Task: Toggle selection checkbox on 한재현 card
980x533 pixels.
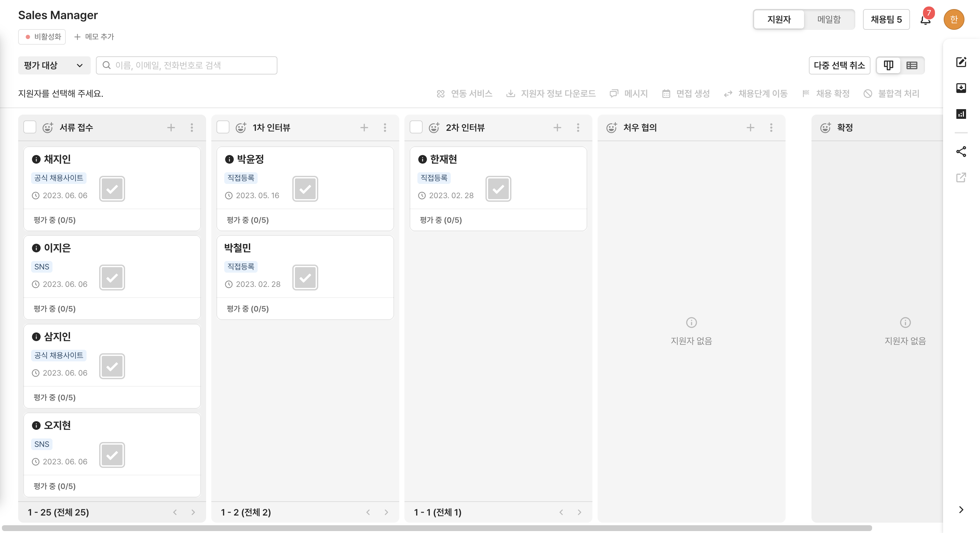Action: click(498, 188)
